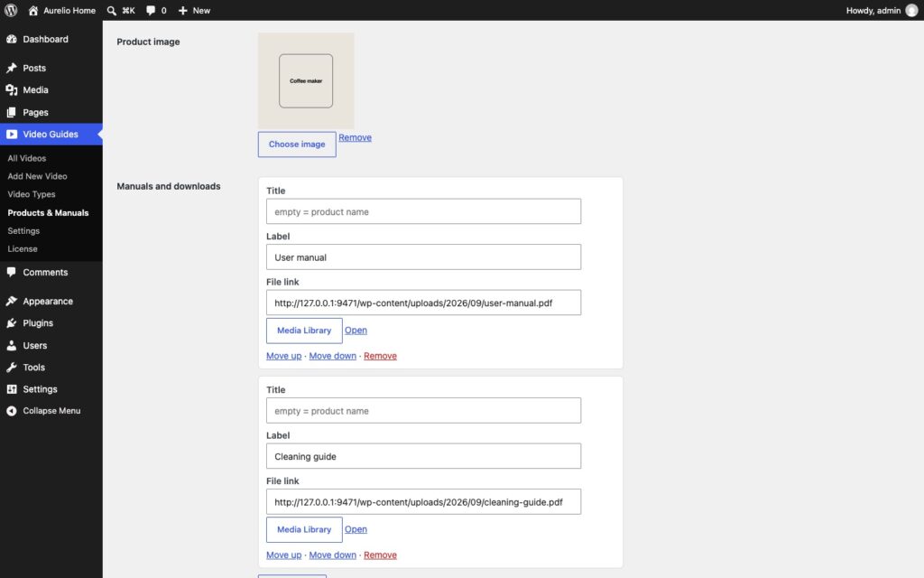Open Media Library for Cleaning guide file

click(304, 529)
